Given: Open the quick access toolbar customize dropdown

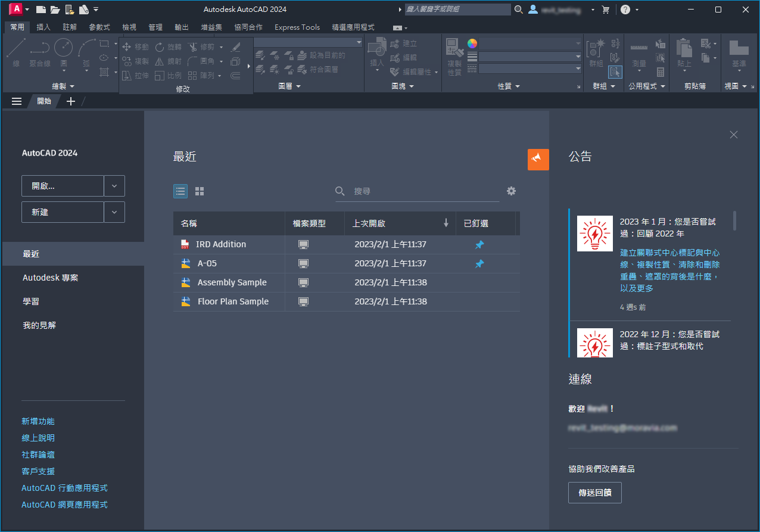Looking at the screenshot, I should pos(96,10).
